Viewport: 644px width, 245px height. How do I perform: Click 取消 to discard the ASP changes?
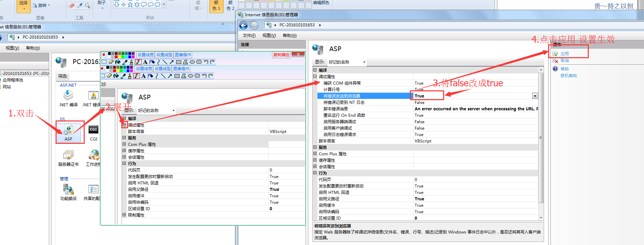(564, 61)
